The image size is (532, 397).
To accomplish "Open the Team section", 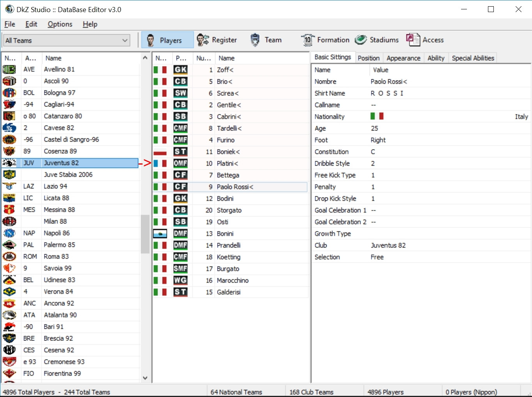I will (266, 40).
